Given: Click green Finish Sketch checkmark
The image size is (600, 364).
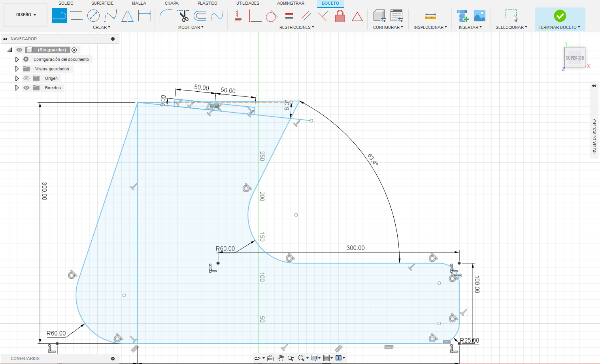Looking at the screenshot, I should 560,16.
